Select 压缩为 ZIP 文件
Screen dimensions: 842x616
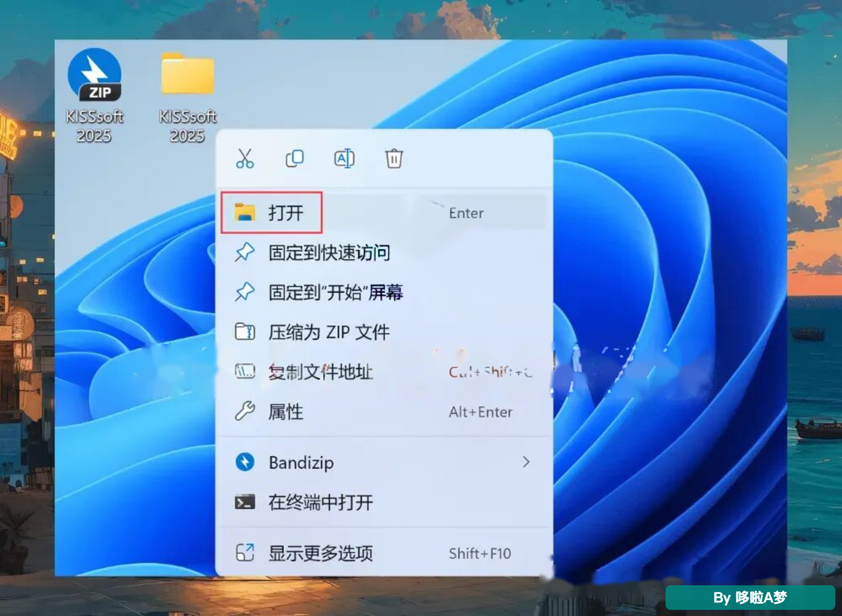point(384,332)
